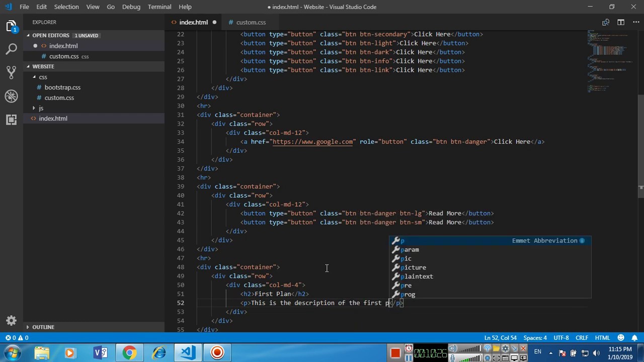Screen dimensions: 644x362
Task: Choose the 'pre' suggestion
Action: [x=490, y=286]
